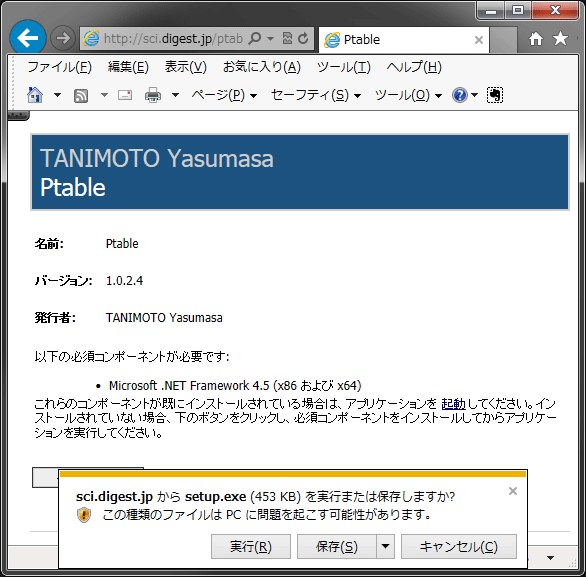Expand the home page options arrow
The image size is (586, 577).
pyautogui.click(x=57, y=95)
